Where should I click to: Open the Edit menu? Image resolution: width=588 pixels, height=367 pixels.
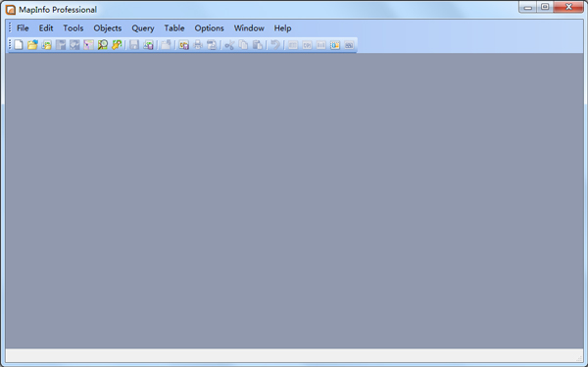pyautogui.click(x=46, y=28)
